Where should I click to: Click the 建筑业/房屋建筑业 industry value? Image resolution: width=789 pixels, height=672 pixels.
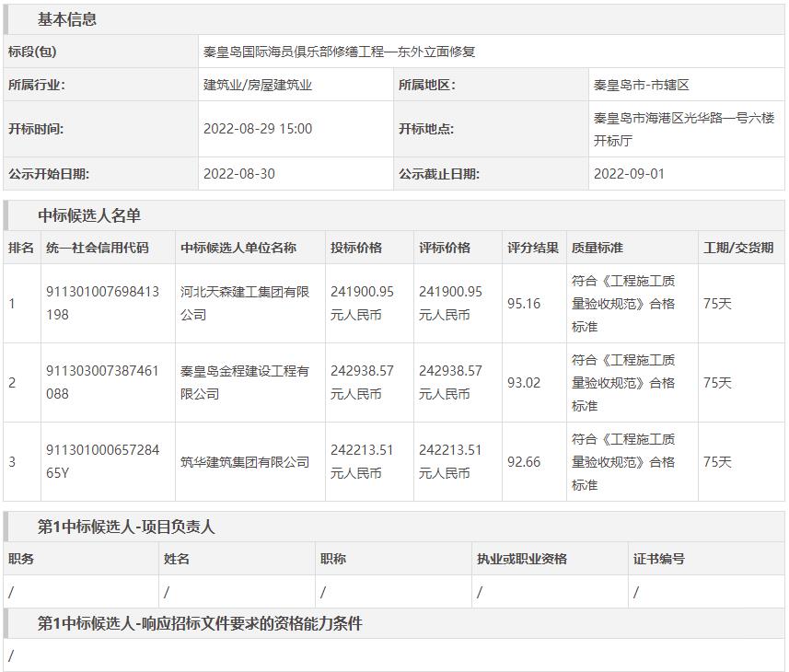(258, 85)
